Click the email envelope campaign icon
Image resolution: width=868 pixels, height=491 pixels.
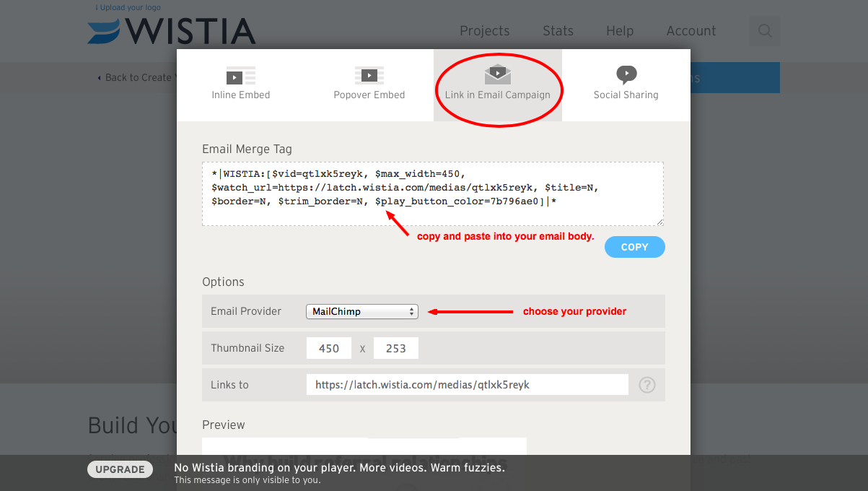(x=497, y=74)
